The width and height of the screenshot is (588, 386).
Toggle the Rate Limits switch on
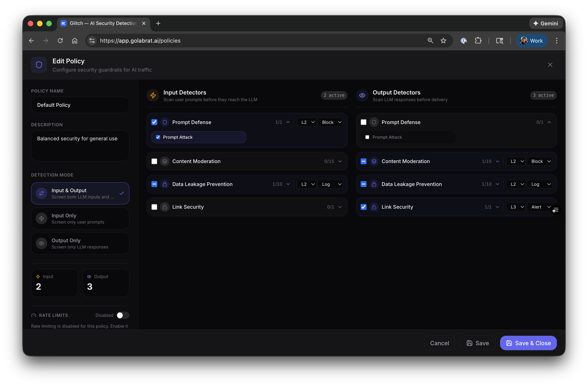pos(122,315)
